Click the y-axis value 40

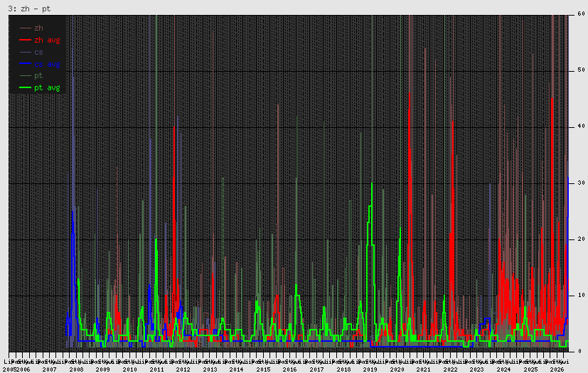pos(582,126)
